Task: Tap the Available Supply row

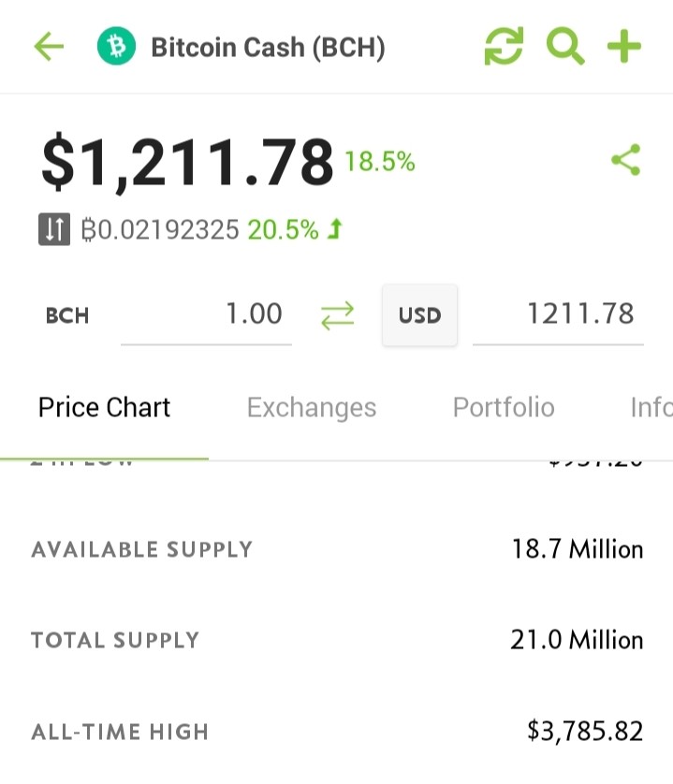Action: [337, 549]
